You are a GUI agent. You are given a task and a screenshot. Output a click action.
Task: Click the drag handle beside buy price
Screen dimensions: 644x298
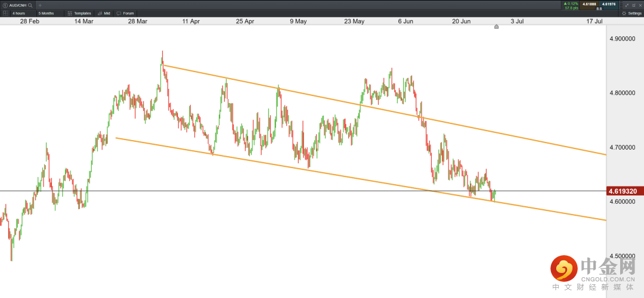(x=621, y=5)
